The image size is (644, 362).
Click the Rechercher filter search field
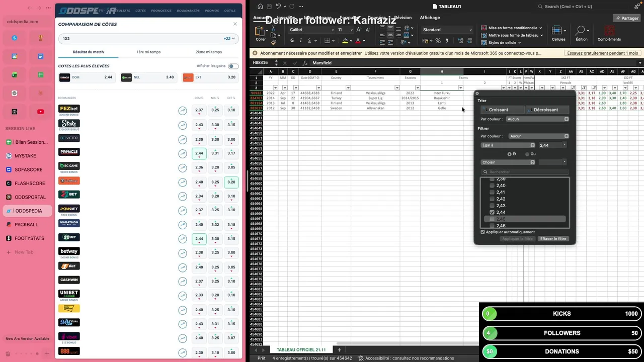525,172
